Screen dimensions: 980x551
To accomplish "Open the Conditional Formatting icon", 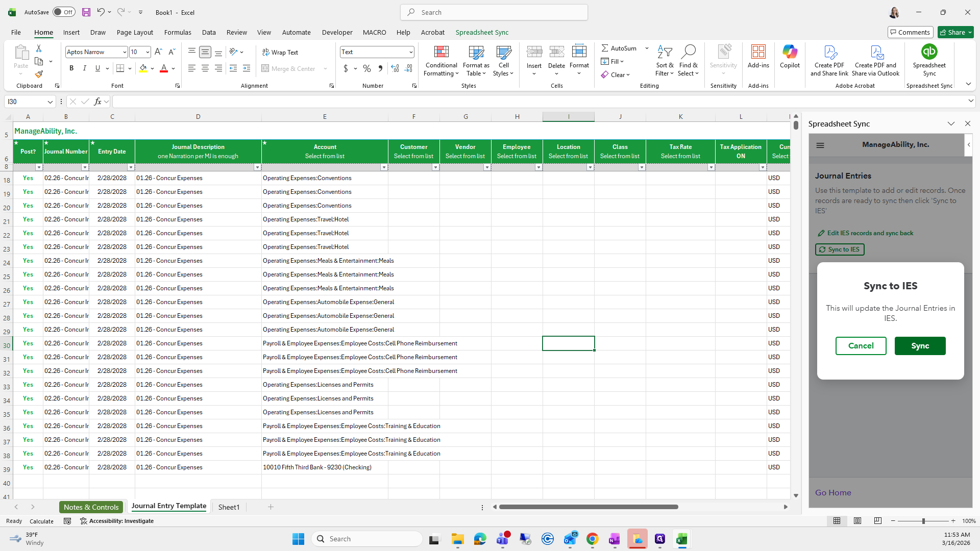I will tap(441, 52).
